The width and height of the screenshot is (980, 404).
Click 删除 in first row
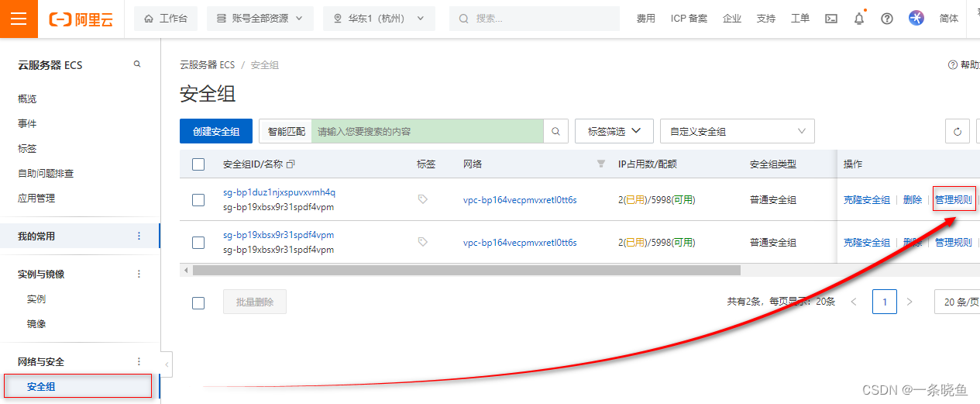tap(913, 199)
